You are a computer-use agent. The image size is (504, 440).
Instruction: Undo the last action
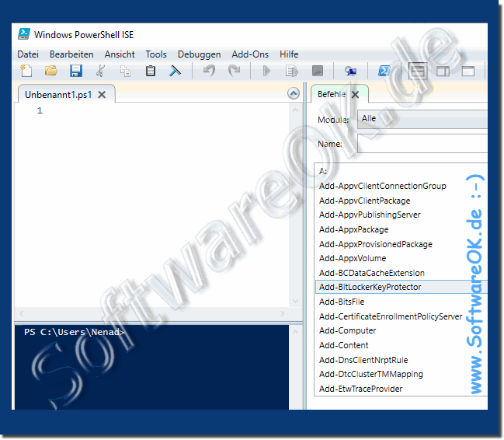209,71
